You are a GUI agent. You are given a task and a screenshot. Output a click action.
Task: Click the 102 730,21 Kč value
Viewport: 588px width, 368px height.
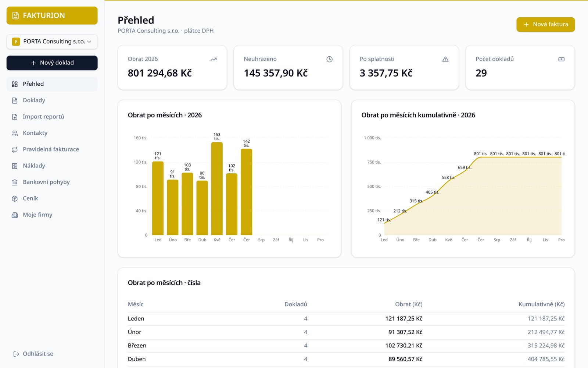(404, 346)
